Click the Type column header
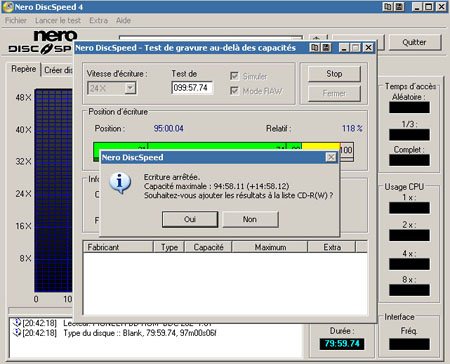Viewport: 450px width, 364px height. (169, 247)
